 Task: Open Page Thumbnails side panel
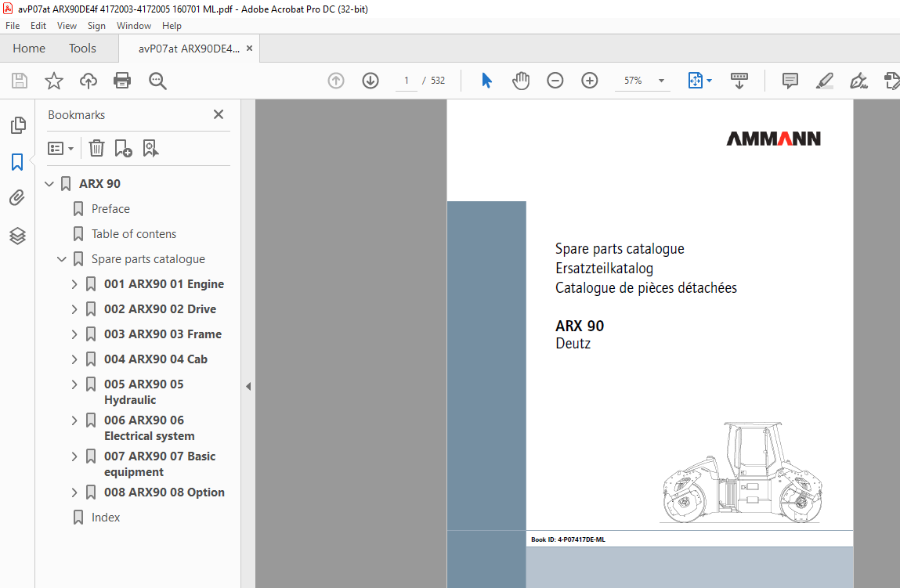pyautogui.click(x=18, y=125)
